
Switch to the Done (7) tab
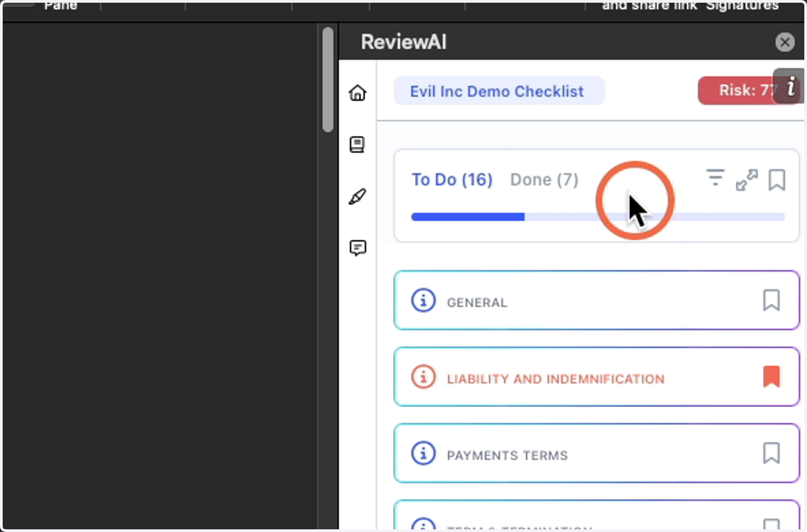coord(544,180)
